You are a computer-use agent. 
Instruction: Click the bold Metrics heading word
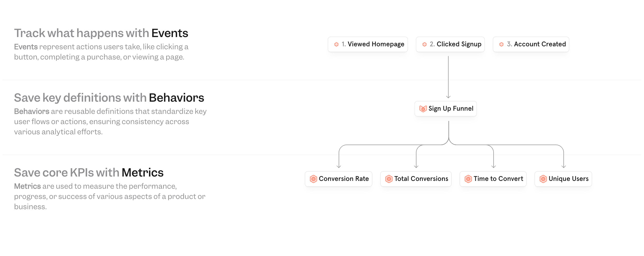click(x=142, y=173)
